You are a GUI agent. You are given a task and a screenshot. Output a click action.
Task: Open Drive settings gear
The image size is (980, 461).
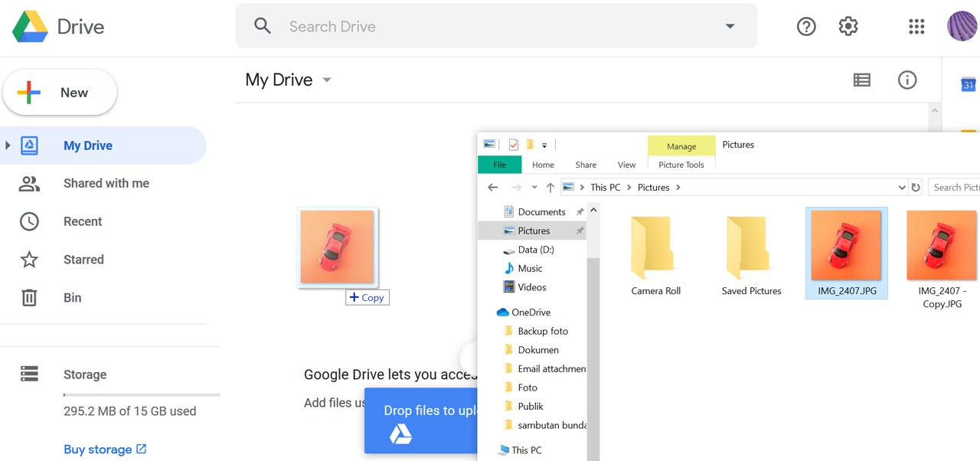848,27
